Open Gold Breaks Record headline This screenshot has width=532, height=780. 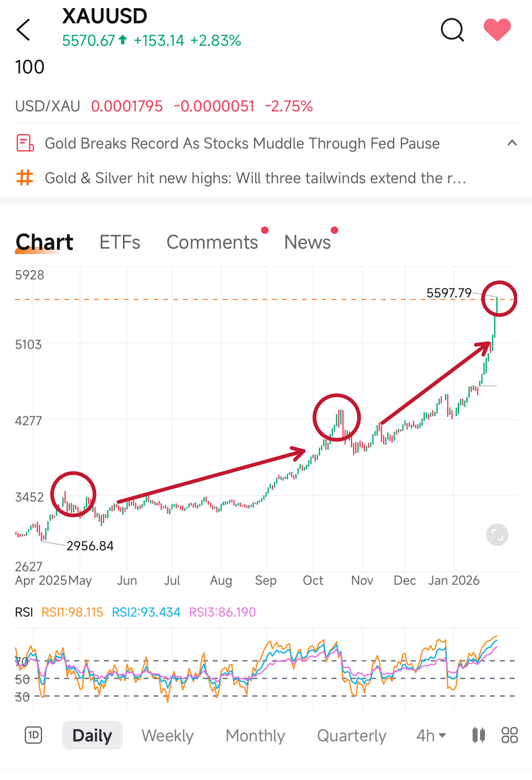[x=242, y=143]
